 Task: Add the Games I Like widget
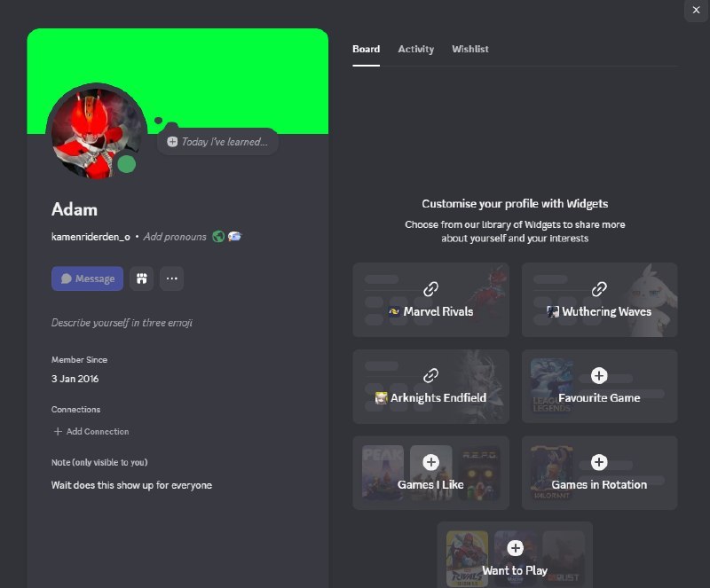coord(430,473)
